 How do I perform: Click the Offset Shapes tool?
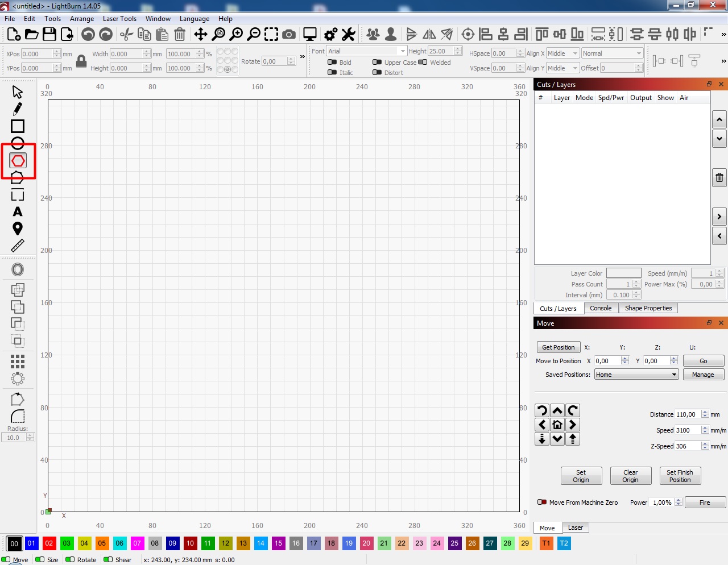click(x=18, y=270)
